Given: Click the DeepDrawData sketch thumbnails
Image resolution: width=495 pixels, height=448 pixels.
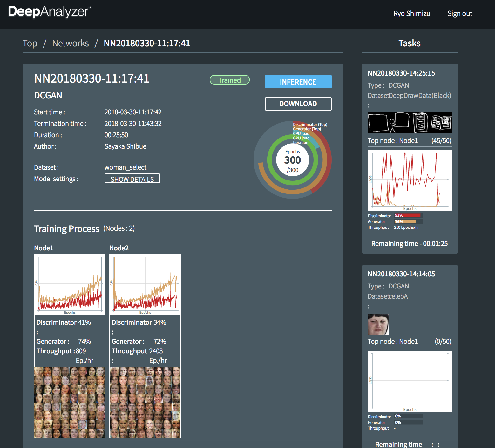Looking at the screenshot, I should coord(410,123).
